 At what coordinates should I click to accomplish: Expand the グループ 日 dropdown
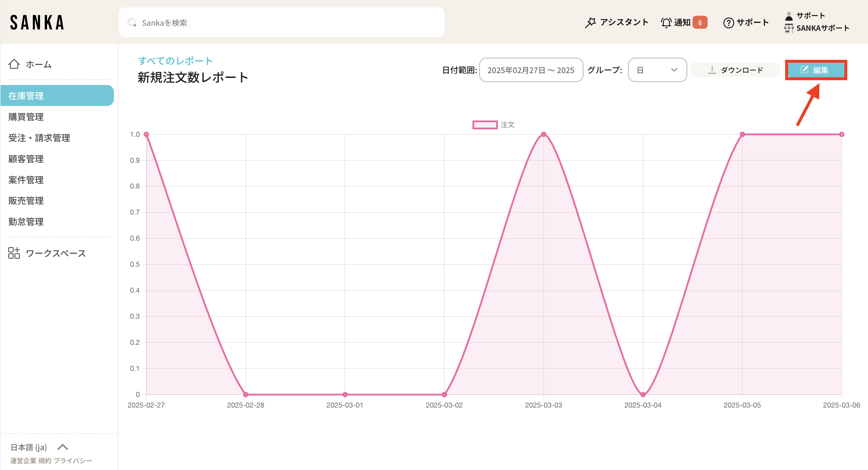tap(657, 70)
